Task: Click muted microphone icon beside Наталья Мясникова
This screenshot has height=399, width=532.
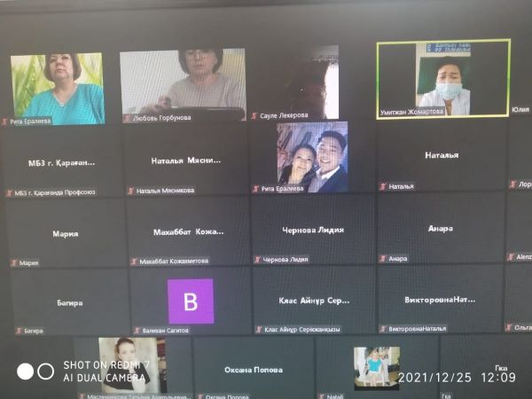Action: [130, 190]
